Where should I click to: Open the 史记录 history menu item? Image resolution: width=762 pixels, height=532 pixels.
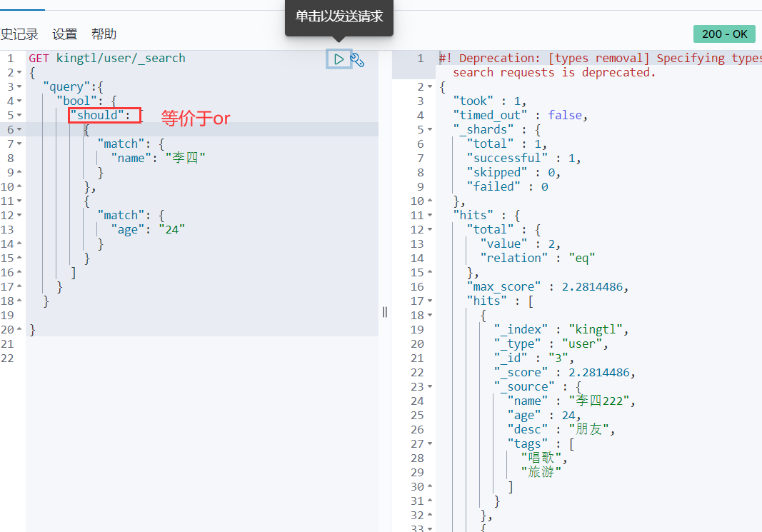[19, 34]
